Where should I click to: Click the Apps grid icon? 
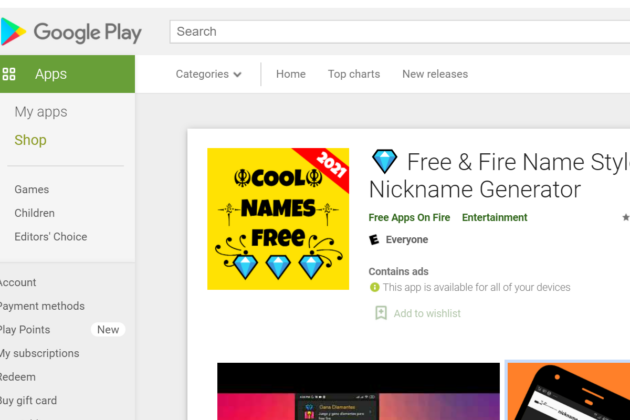pyautogui.click(x=9, y=74)
